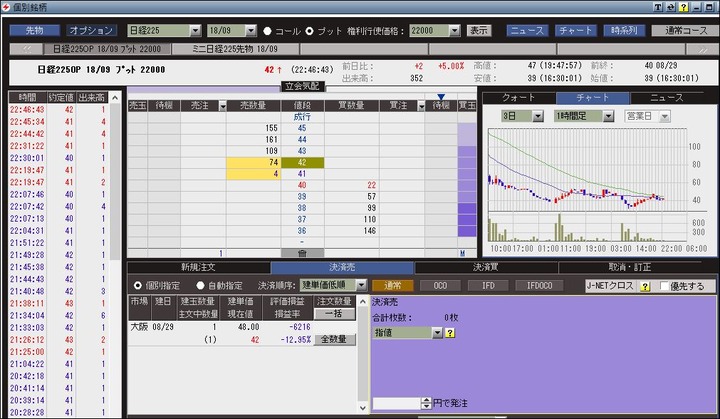Screen dimensions: 720x419
Task: Open the 売注 column filter arrow
Action: pos(223,106)
